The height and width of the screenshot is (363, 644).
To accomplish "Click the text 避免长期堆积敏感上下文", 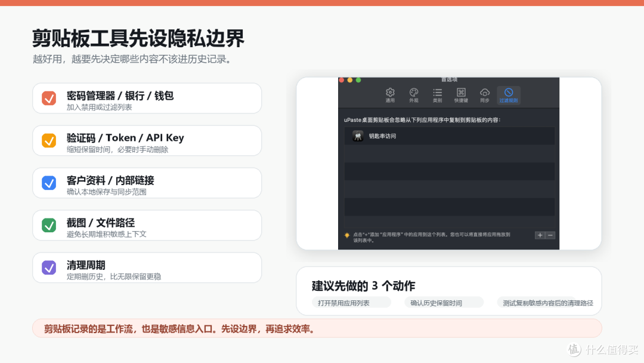I will tap(106, 234).
